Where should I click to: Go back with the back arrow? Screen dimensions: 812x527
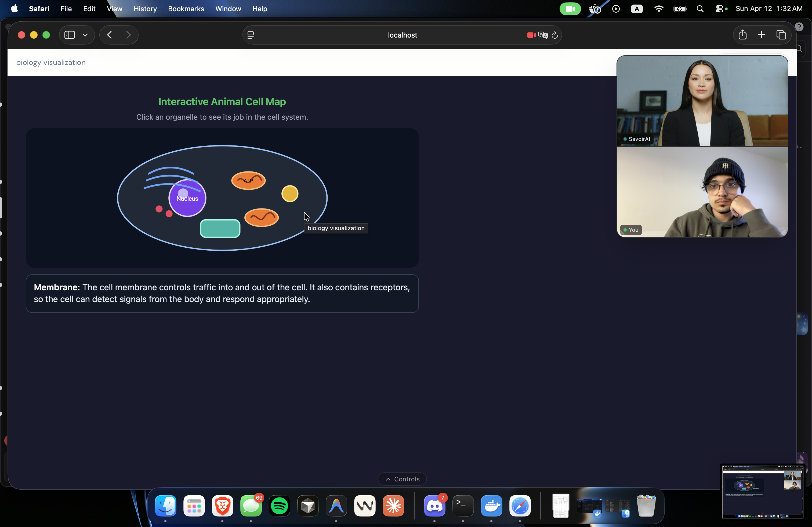tap(110, 35)
